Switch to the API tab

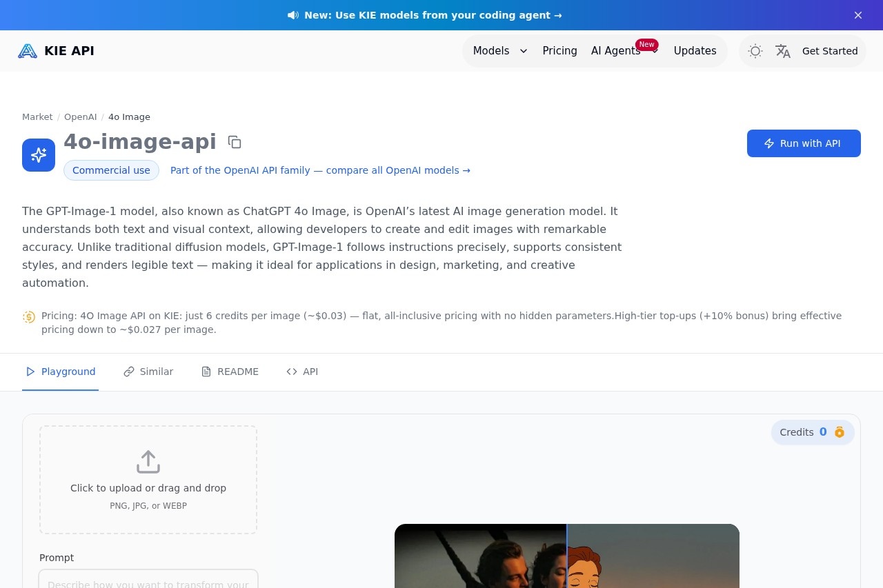302,372
